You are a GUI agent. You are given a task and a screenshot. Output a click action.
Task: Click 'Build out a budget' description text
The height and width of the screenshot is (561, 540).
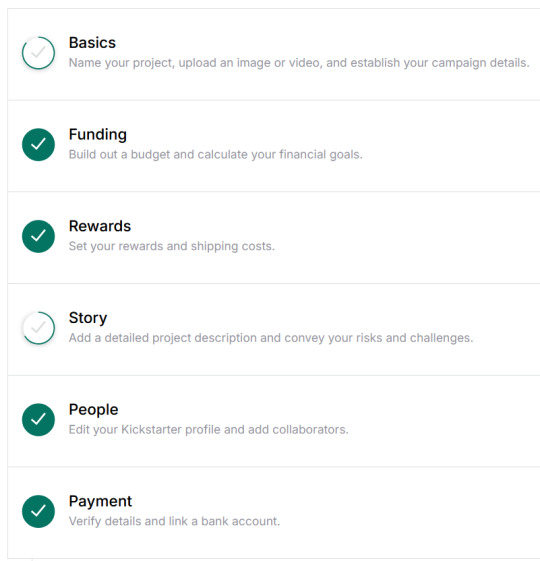pyautogui.click(x=216, y=155)
